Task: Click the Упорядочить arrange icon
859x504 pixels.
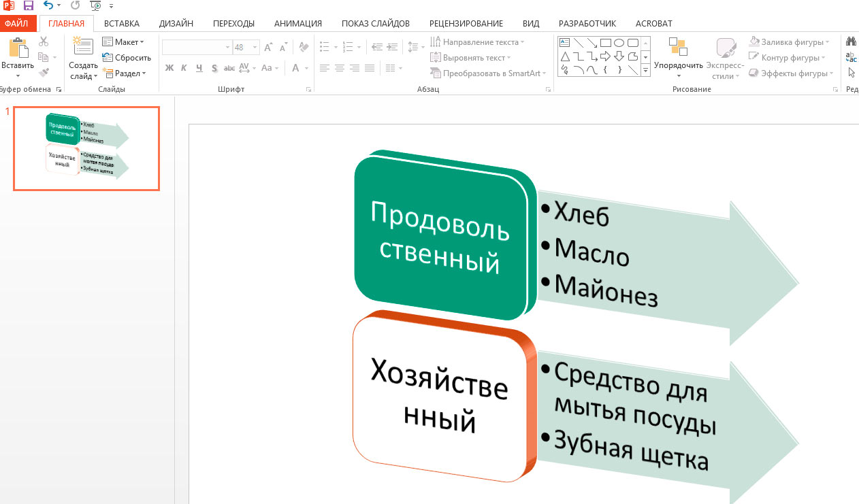Action: click(678, 47)
